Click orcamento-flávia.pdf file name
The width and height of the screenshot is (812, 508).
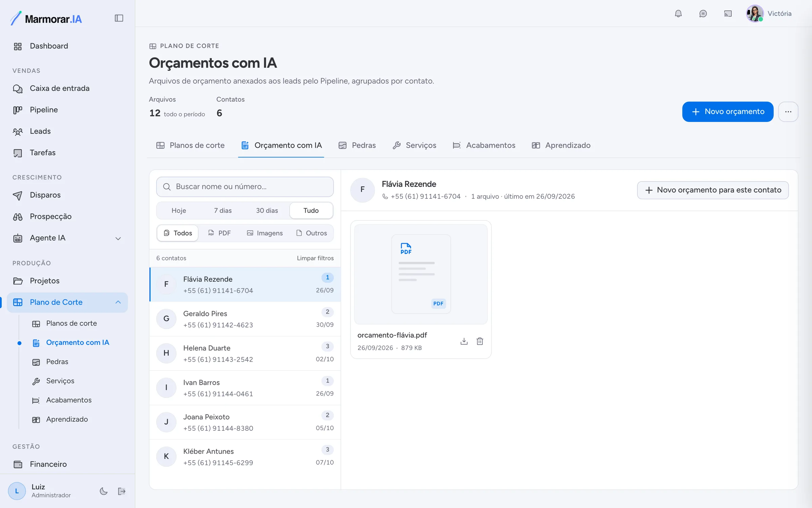(x=392, y=335)
